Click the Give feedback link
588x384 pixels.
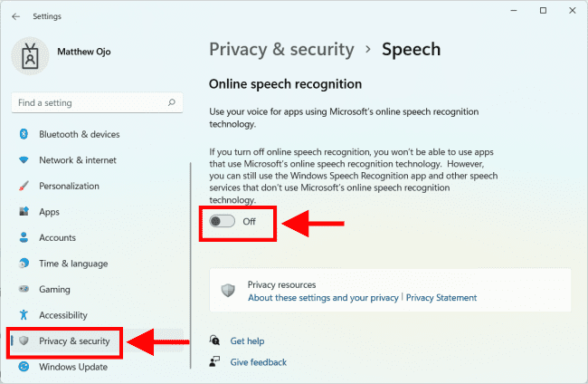click(x=258, y=362)
